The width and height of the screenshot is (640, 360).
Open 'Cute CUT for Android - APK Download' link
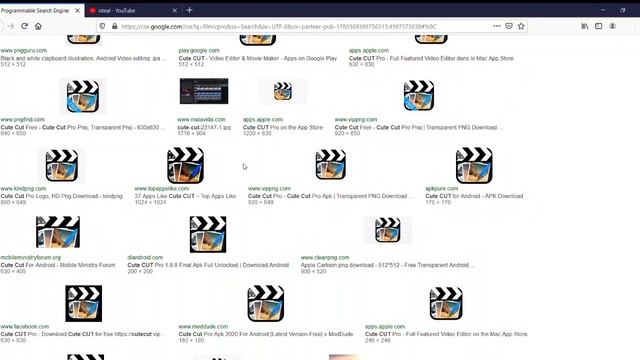coord(474,196)
